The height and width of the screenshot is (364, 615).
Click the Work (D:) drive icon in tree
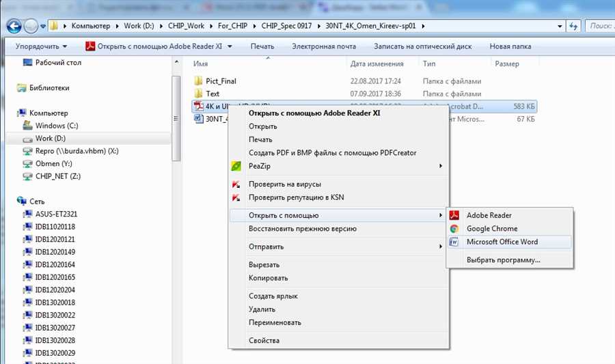tap(27, 139)
